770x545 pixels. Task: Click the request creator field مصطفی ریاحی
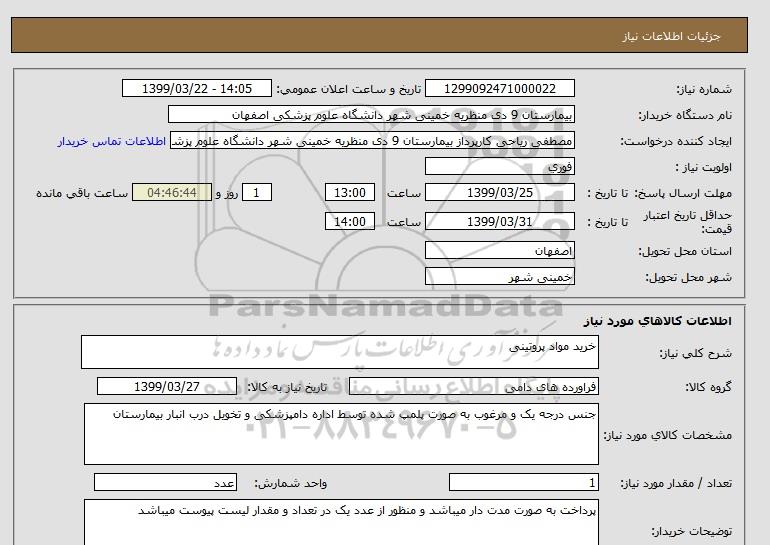point(372,140)
